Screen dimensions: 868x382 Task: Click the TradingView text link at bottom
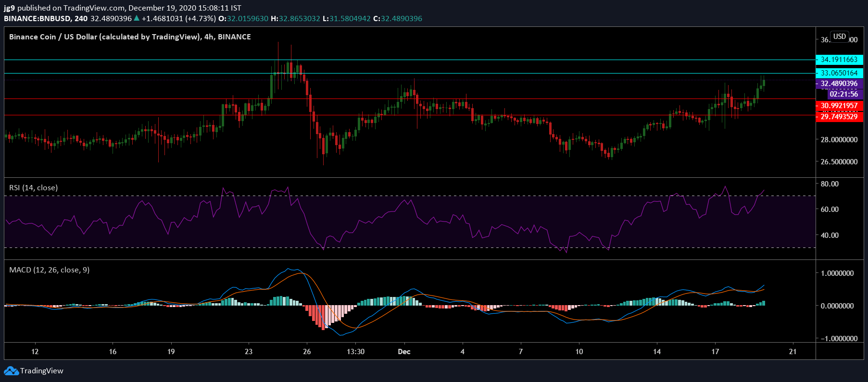point(42,371)
